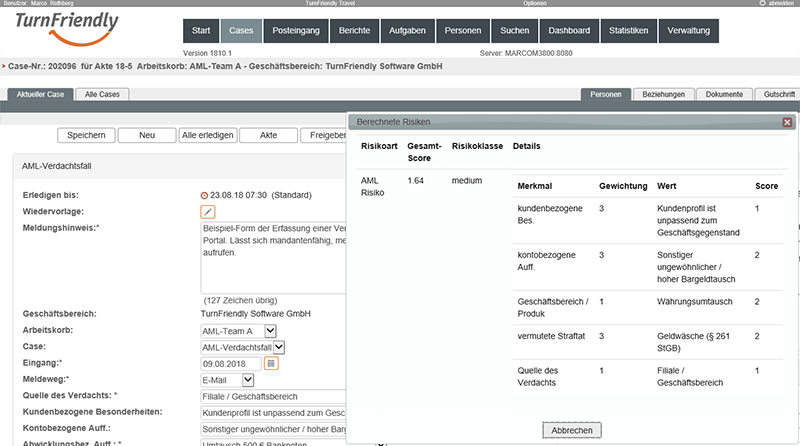Click the abmelden logout icon
This screenshot has width=800, height=446.
click(762, 3)
